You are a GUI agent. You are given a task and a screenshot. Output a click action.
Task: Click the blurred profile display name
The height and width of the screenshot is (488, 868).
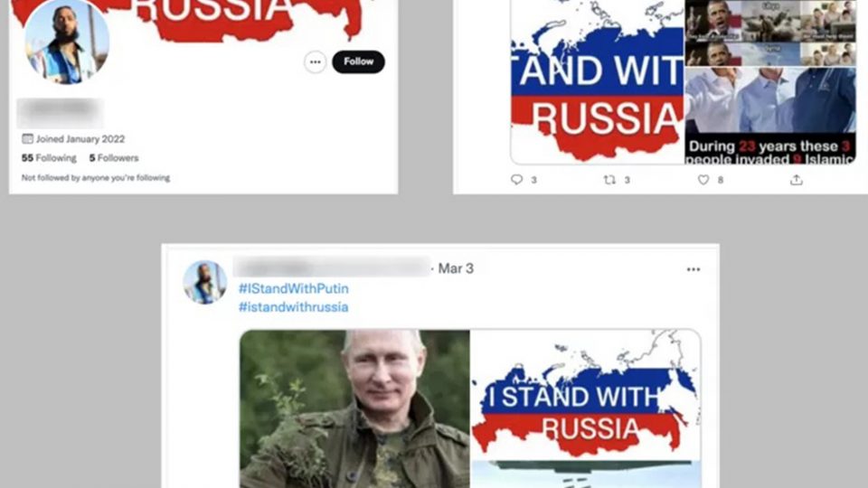(60, 113)
